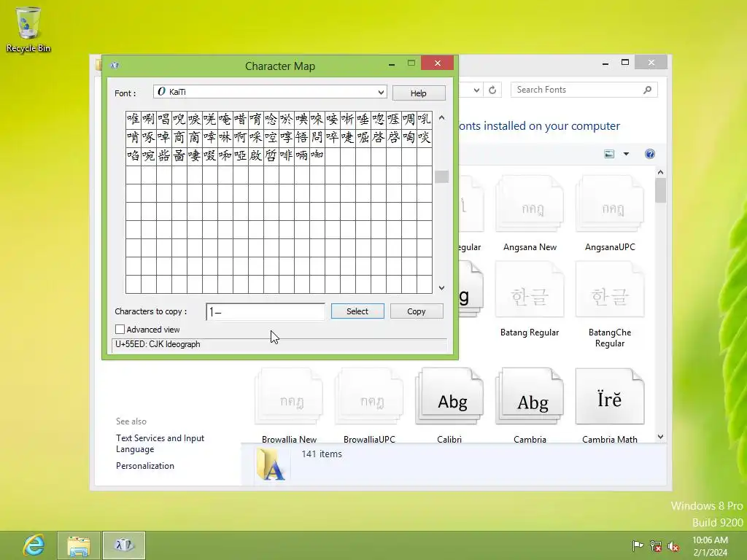Click the Select button

(357, 311)
